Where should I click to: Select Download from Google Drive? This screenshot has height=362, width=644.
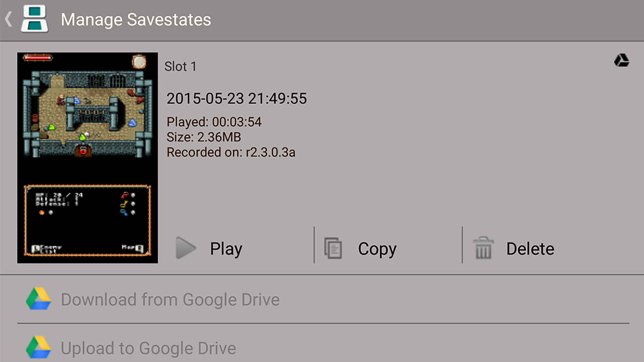click(169, 299)
